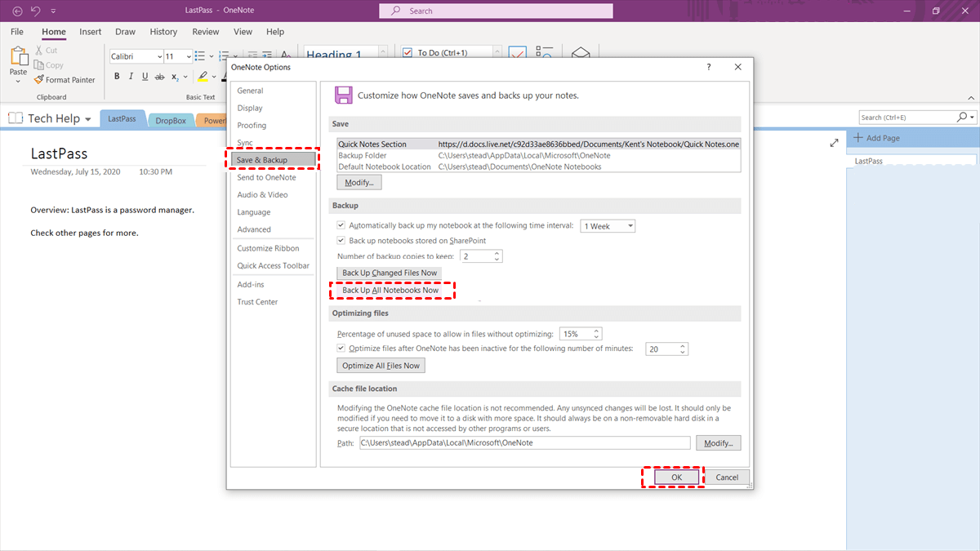The height and width of the screenshot is (551, 980).
Task: Switch to the Insert ribbon tab
Action: click(x=91, y=32)
